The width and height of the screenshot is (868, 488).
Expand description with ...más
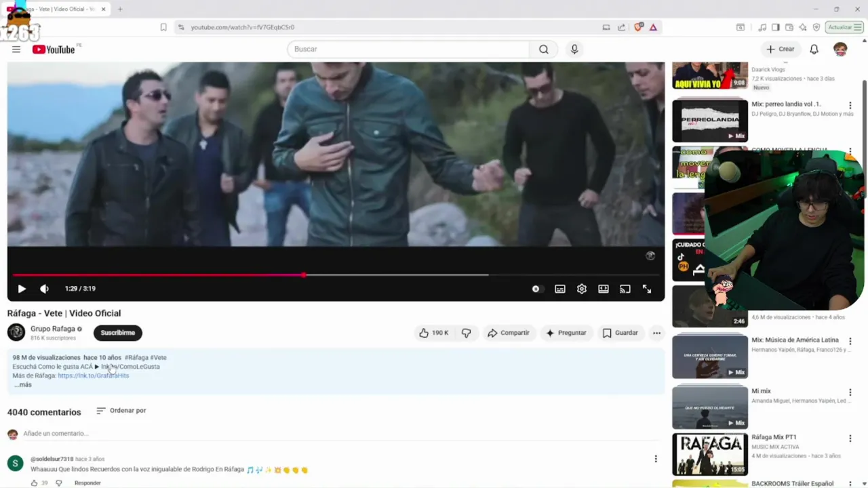[23, 384]
